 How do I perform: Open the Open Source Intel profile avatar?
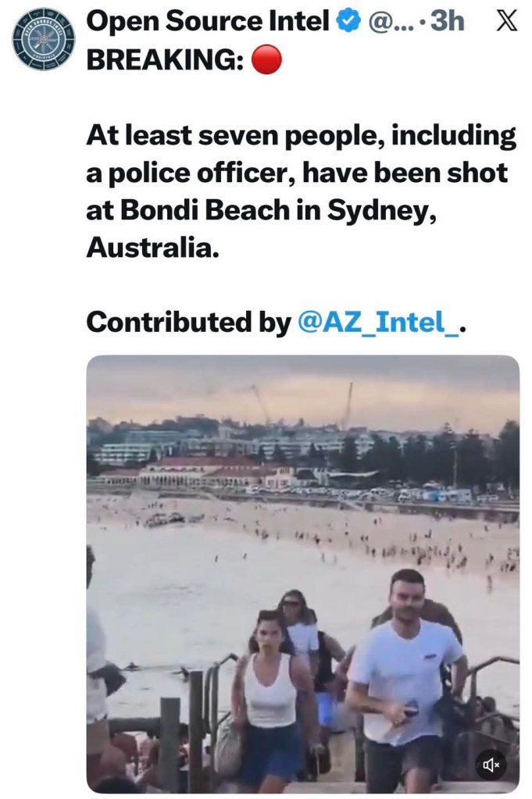44,39
